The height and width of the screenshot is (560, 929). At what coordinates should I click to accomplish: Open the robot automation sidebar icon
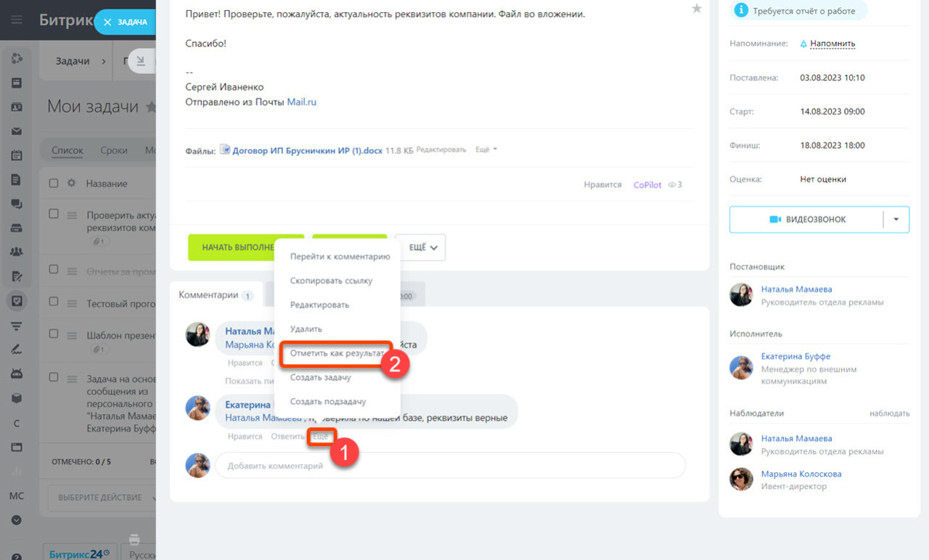(16, 374)
